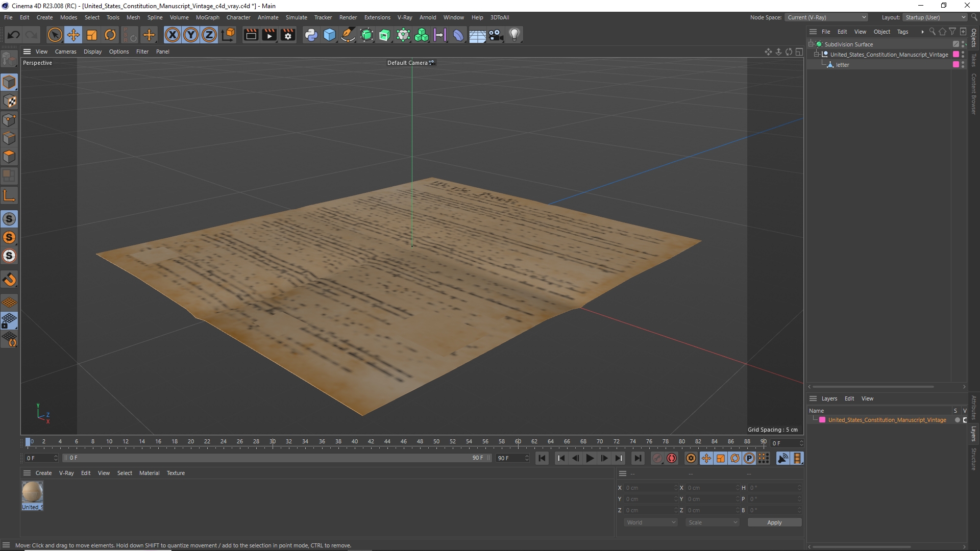Select the letter object in tree
Screen dimensions: 980x551
click(x=842, y=65)
